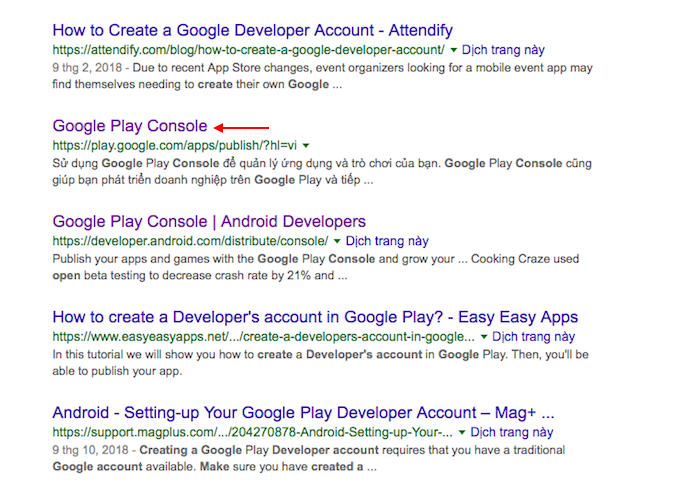Click the snippet dated '9 thg 2, 2018'
The width and height of the screenshot is (700, 500).
[322, 76]
